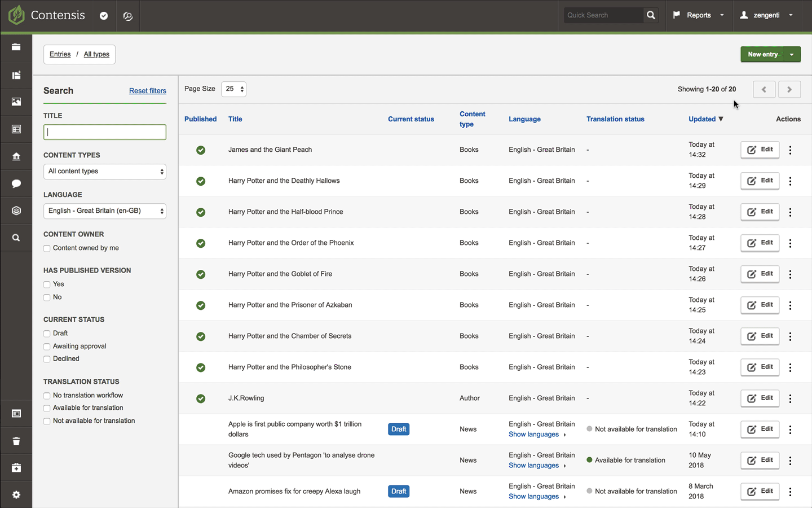This screenshot has width=812, height=508.
Task: Tick Yes under Has Published Version
Action: pyautogui.click(x=47, y=284)
